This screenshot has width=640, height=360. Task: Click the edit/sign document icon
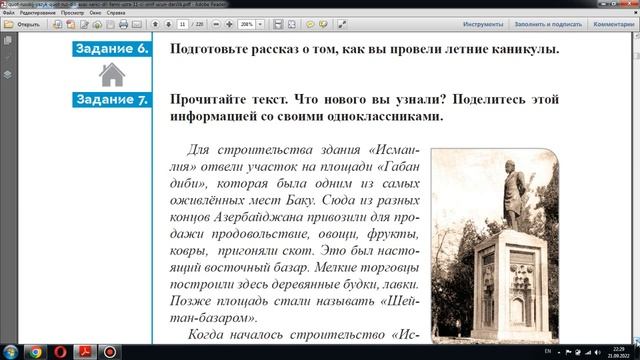[x=84, y=24]
